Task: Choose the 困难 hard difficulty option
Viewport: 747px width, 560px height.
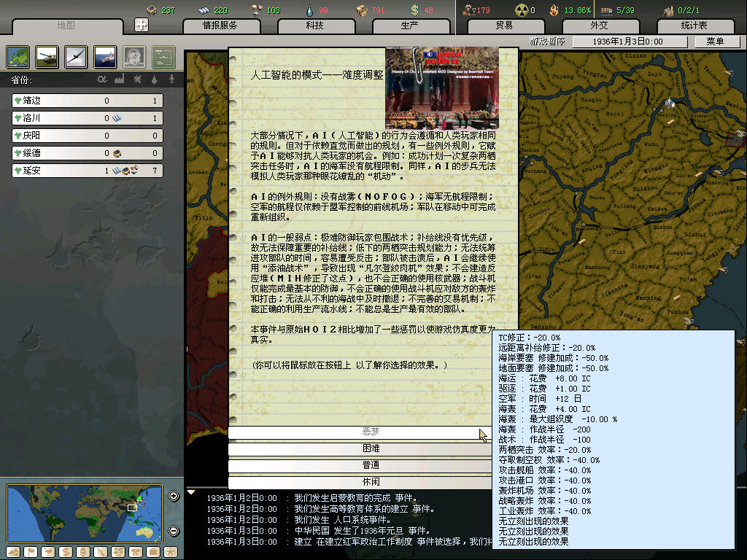Action: point(360,448)
